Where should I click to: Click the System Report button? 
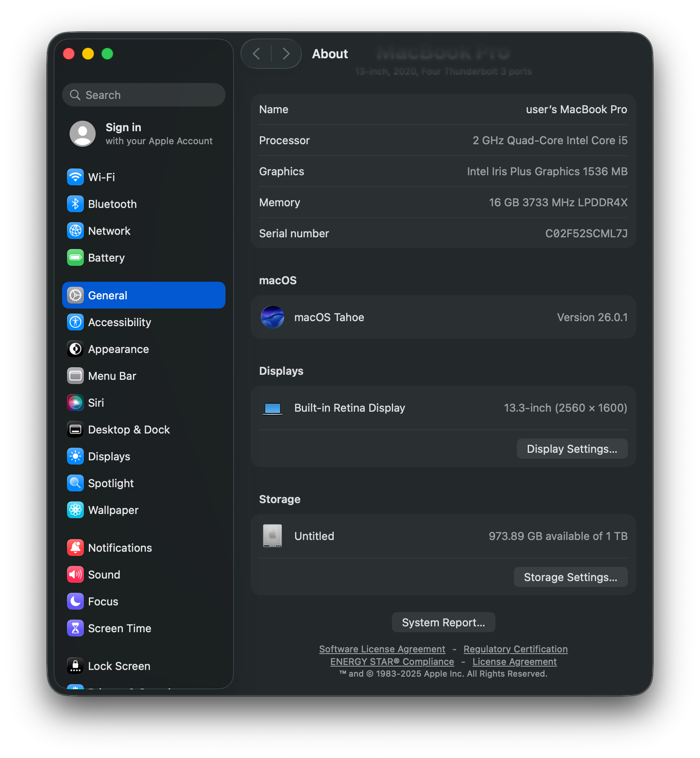point(443,622)
